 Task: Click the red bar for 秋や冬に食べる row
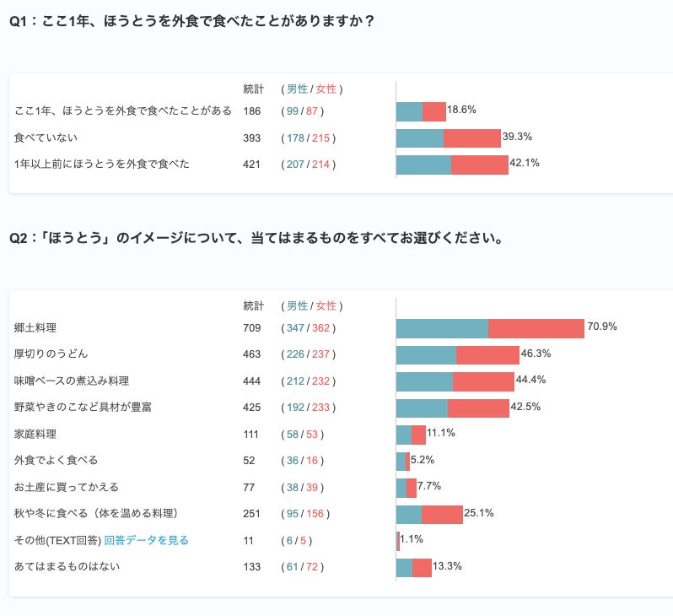click(x=442, y=514)
